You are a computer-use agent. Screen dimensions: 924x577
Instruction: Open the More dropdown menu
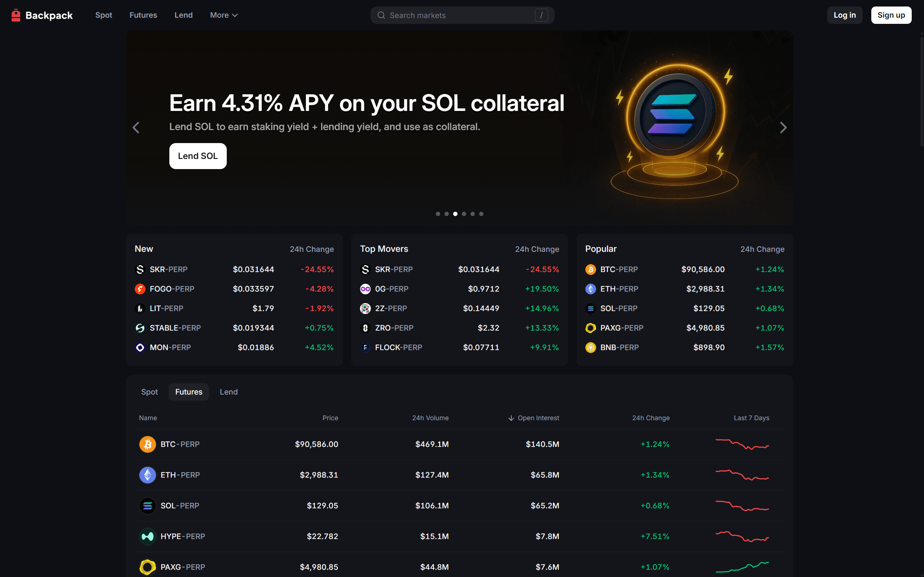(224, 15)
